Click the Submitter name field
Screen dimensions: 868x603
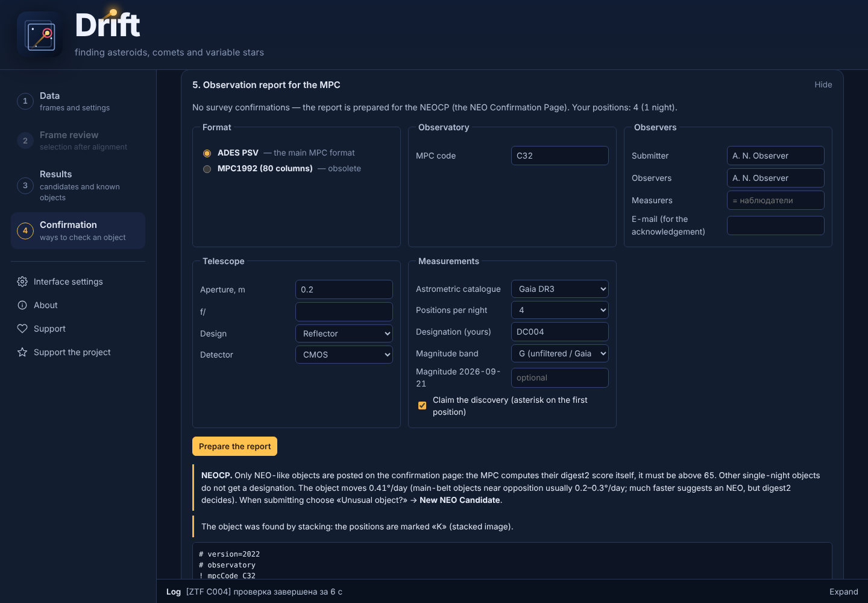click(x=776, y=156)
